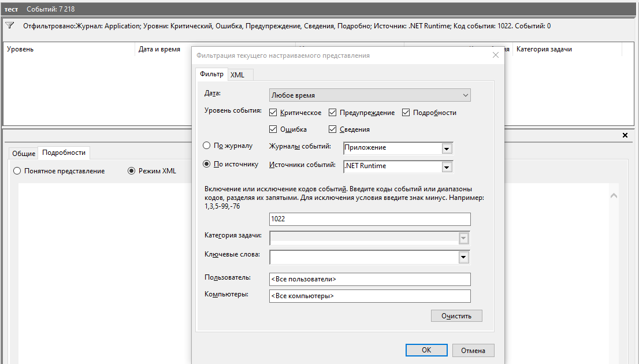Toggle the Сведения checkbox
Screen dimensions: 639x364
(x=333, y=129)
